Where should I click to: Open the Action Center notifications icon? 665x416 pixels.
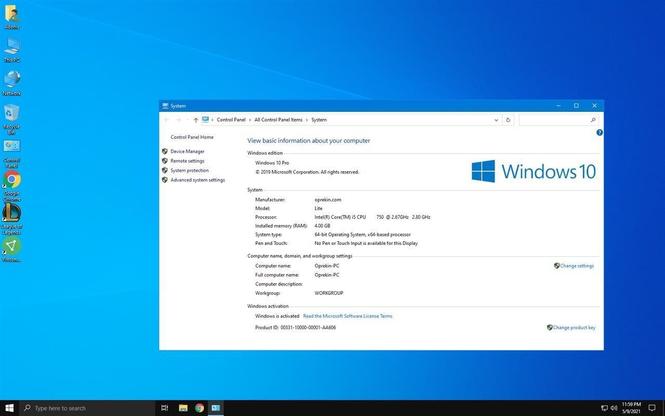click(652, 408)
